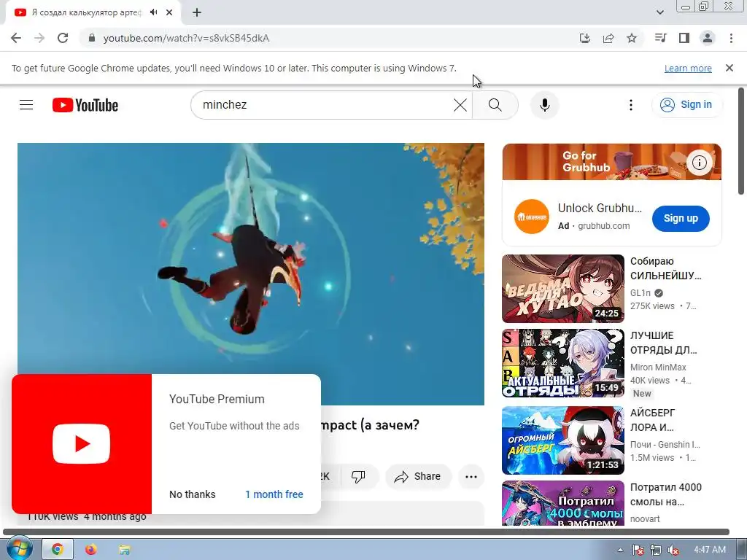Image resolution: width=747 pixels, height=560 pixels.
Task: Run search with magnifier button
Action: coord(495,105)
